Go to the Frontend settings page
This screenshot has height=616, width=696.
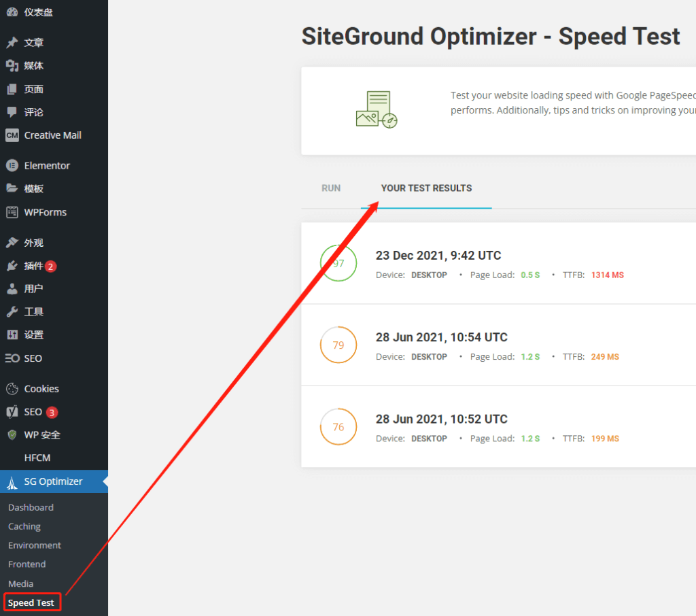click(27, 564)
